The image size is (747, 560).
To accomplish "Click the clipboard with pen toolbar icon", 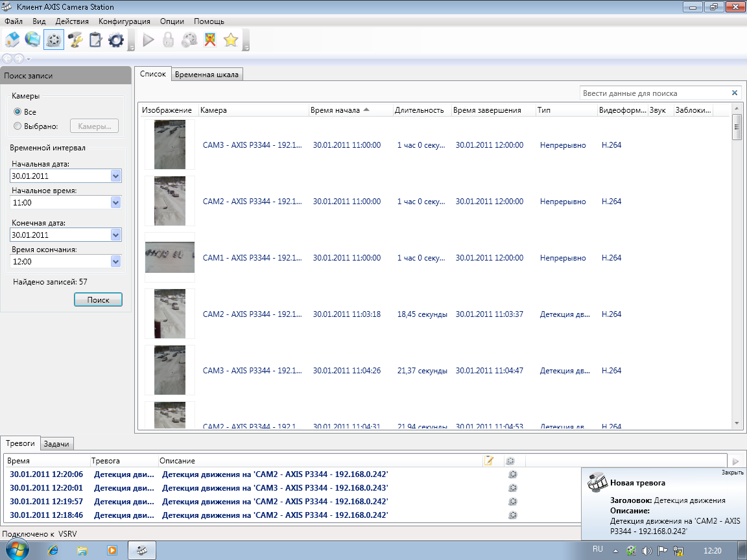I will [x=95, y=40].
